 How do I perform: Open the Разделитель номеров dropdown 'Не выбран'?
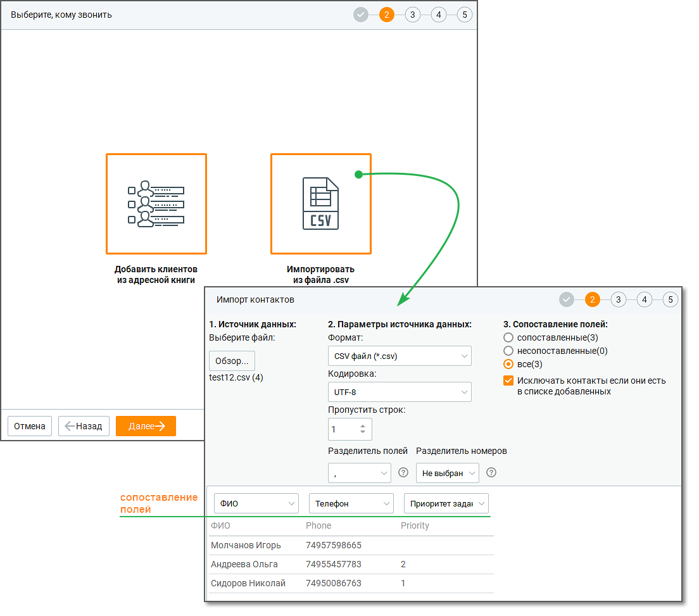click(447, 473)
